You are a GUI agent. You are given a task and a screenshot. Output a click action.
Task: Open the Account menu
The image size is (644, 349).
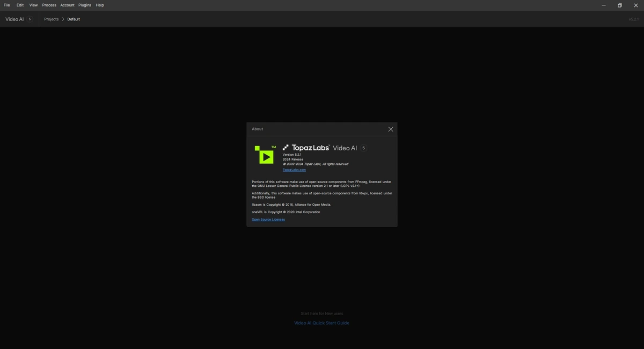coord(68,5)
